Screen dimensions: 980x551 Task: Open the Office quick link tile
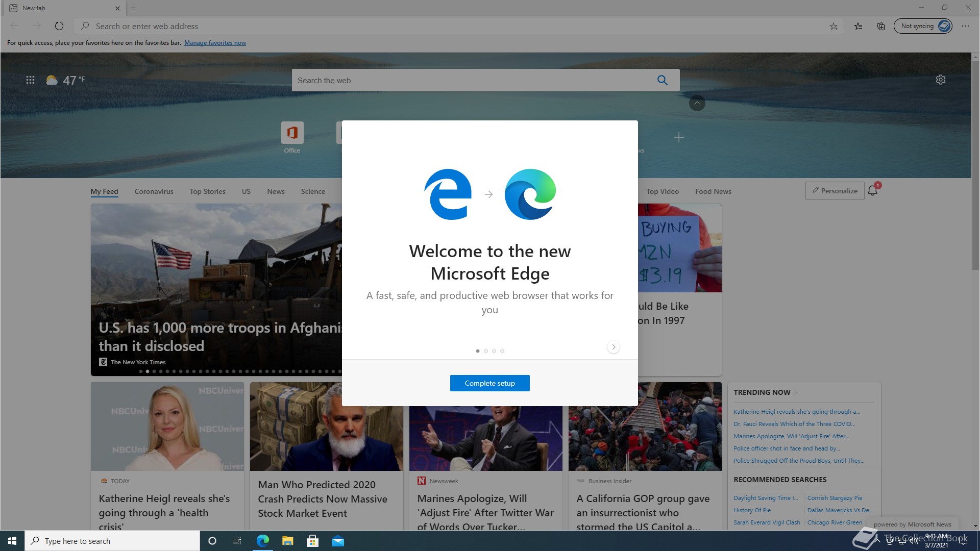click(292, 137)
